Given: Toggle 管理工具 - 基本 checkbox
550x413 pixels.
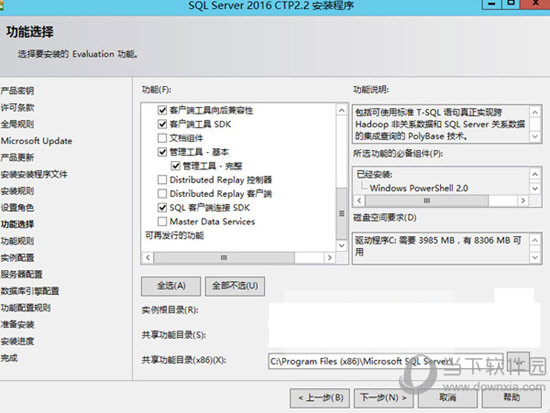Looking at the screenshot, I should click(x=162, y=152).
